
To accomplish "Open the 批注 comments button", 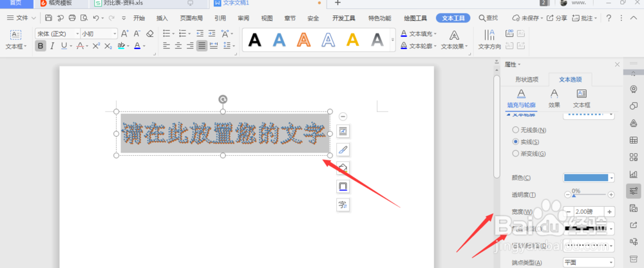I will pyautogui.click(x=584, y=18).
